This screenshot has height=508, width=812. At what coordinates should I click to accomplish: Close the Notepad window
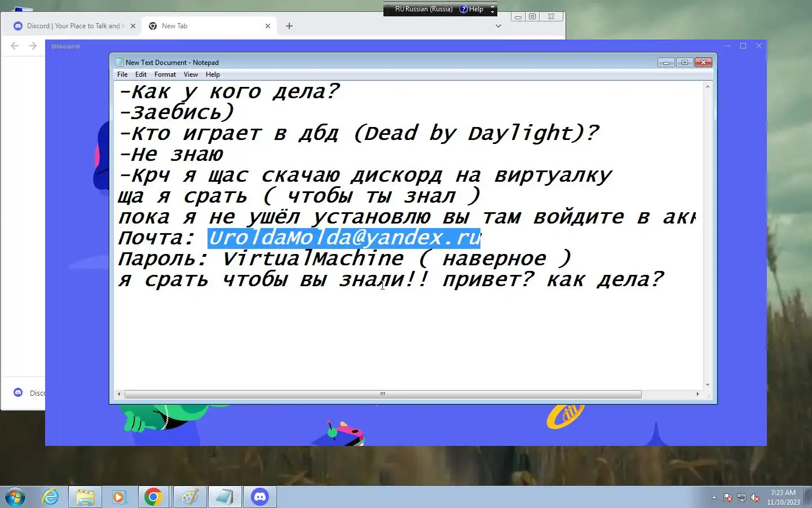tap(703, 63)
